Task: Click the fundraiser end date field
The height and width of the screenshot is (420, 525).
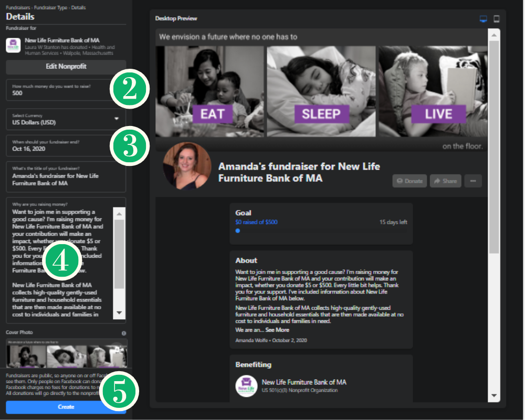Action: pyautogui.click(x=66, y=146)
